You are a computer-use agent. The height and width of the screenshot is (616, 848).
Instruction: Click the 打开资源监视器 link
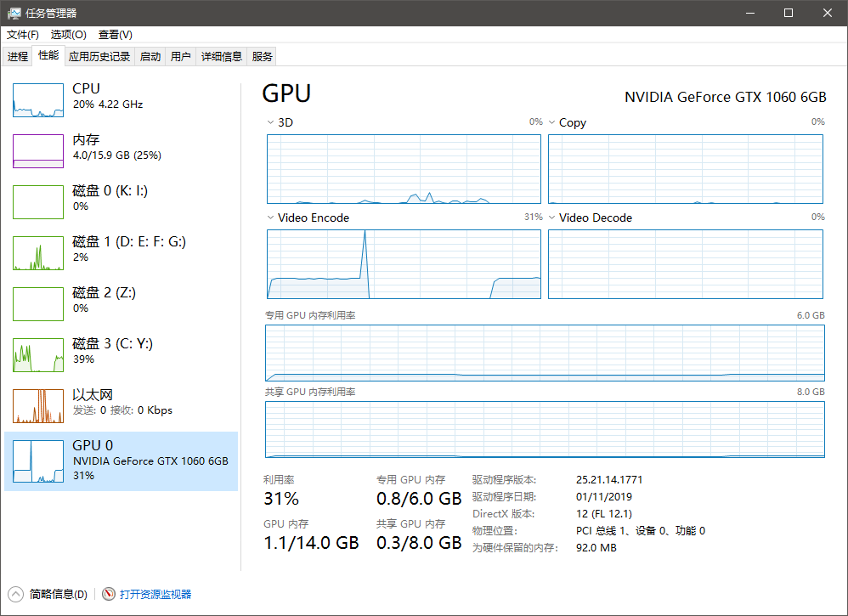(x=155, y=594)
